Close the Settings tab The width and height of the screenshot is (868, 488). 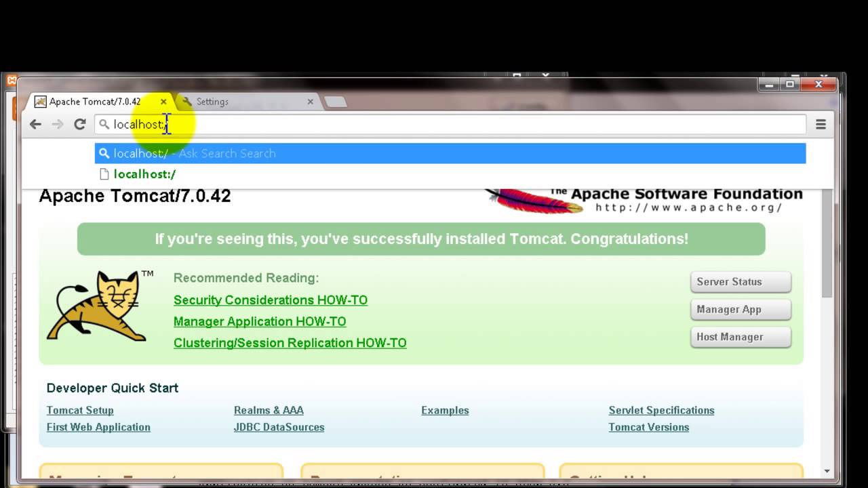tap(310, 102)
